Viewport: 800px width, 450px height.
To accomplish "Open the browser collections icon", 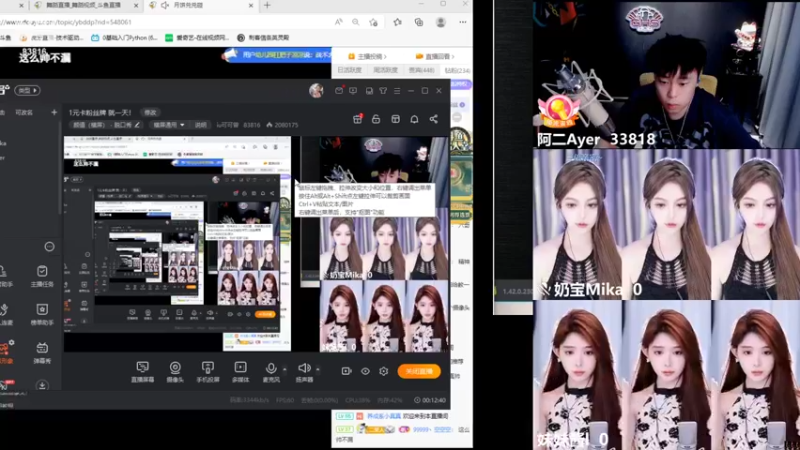I will (x=419, y=22).
